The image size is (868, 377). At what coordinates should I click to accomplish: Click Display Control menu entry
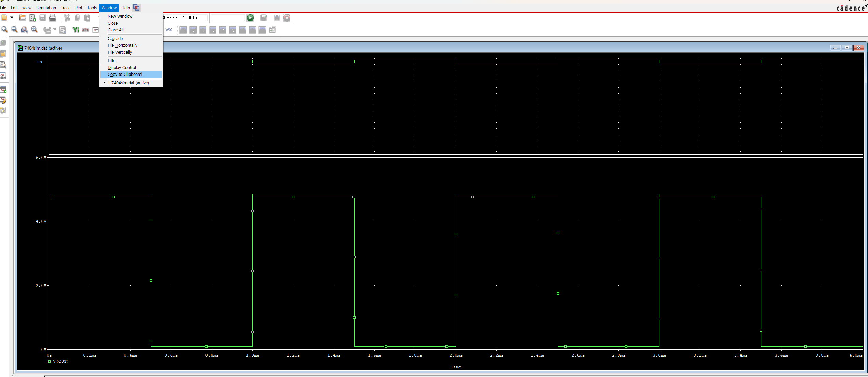tap(123, 68)
